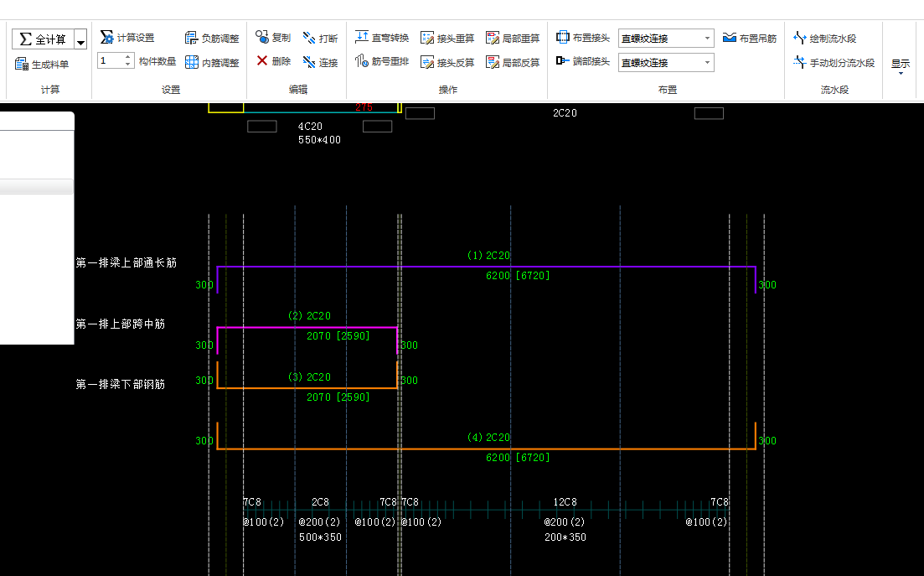Click the 接头重算 icon
924x576 pixels.
(427, 39)
